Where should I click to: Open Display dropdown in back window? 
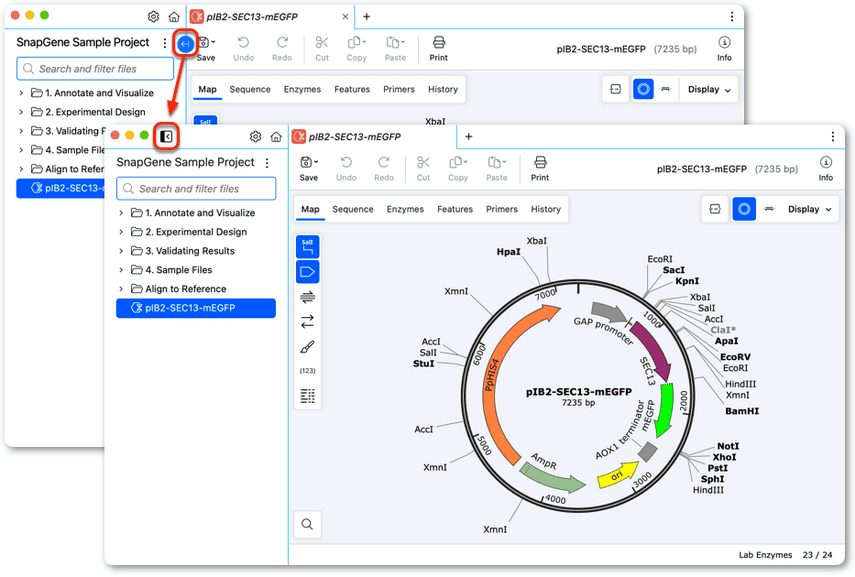pos(709,89)
